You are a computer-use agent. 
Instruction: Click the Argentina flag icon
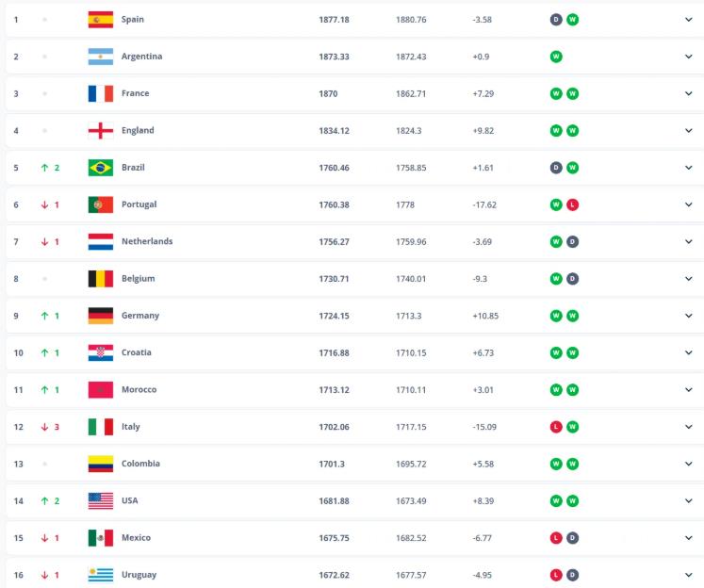[100, 57]
